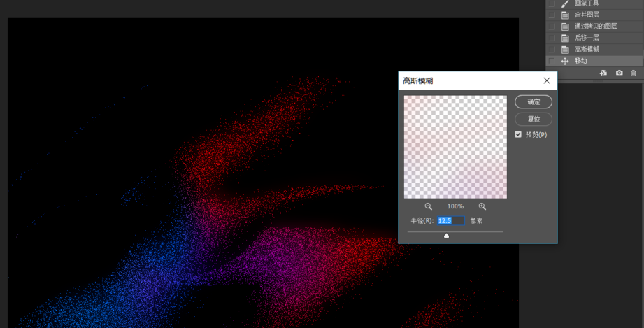
Task: Zoom out the Gaussian blur preview
Action: tap(429, 206)
